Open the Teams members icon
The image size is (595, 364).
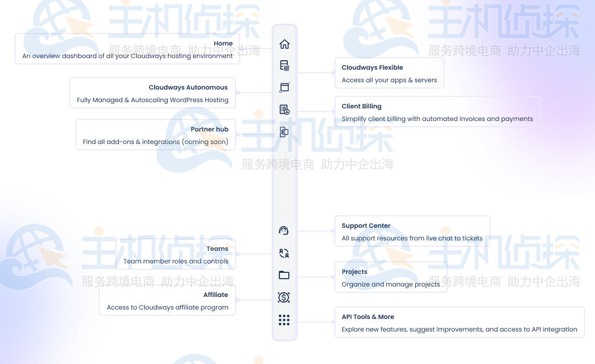coord(284,253)
